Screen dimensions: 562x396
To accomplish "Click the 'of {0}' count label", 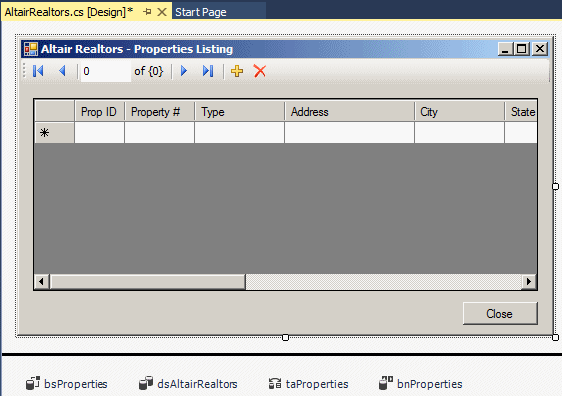I will click(x=149, y=71).
